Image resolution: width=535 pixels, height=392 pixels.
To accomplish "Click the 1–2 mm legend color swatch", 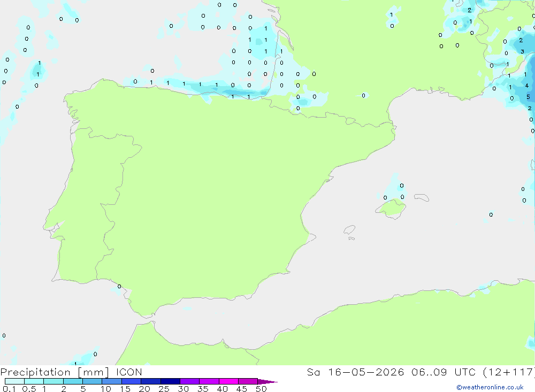I will click(53, 381).
